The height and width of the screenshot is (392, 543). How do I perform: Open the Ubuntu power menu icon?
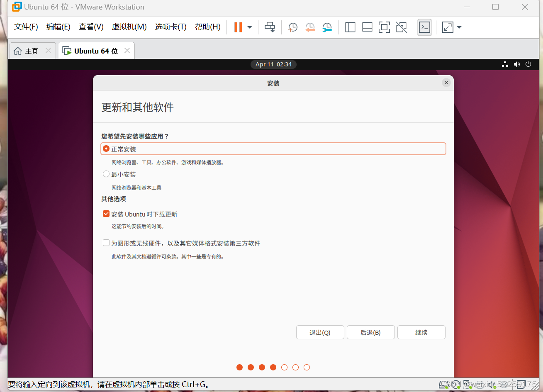click(528, 64)
